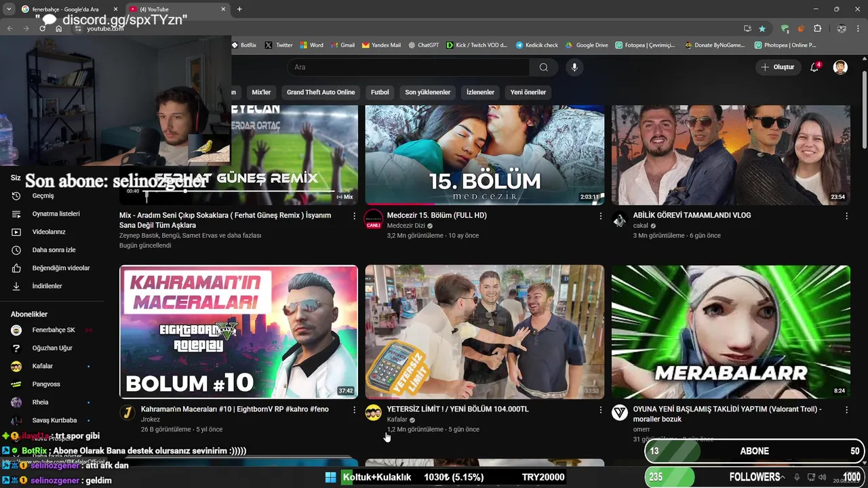
Task: Open the Word bookmark
Action: 311,45
